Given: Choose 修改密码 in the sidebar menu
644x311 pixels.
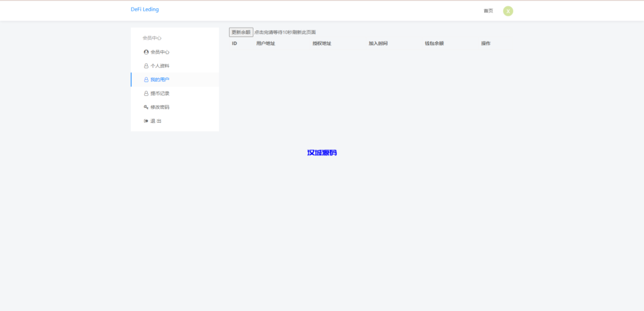Looking at the screenshot, I should coord(160,107).
